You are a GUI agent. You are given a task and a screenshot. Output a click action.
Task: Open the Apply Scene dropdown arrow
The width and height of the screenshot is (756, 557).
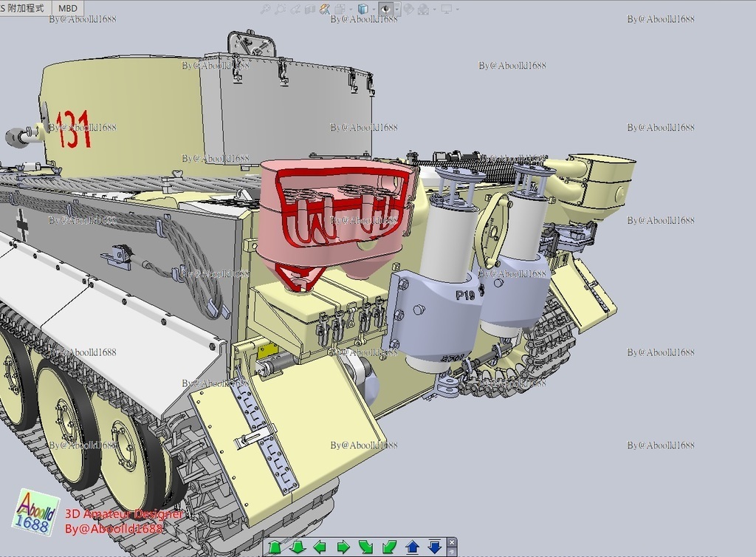pos(435,9)
